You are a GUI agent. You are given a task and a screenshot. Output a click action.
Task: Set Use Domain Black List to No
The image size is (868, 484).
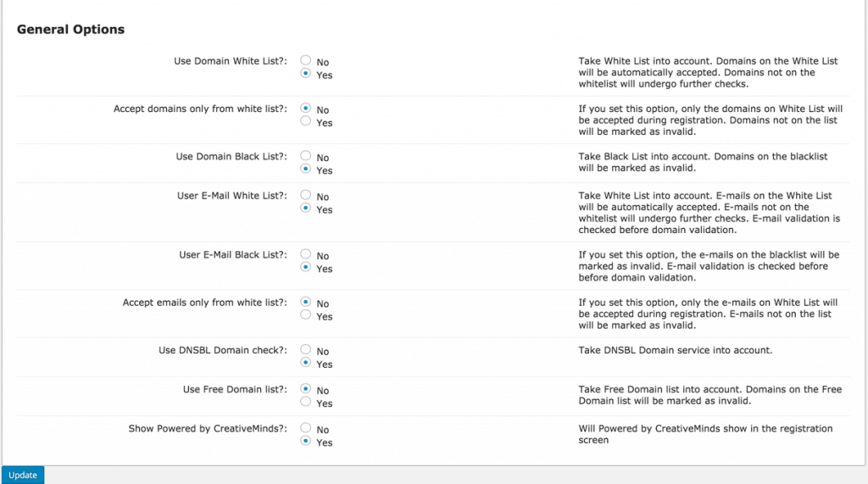point(306,156)
